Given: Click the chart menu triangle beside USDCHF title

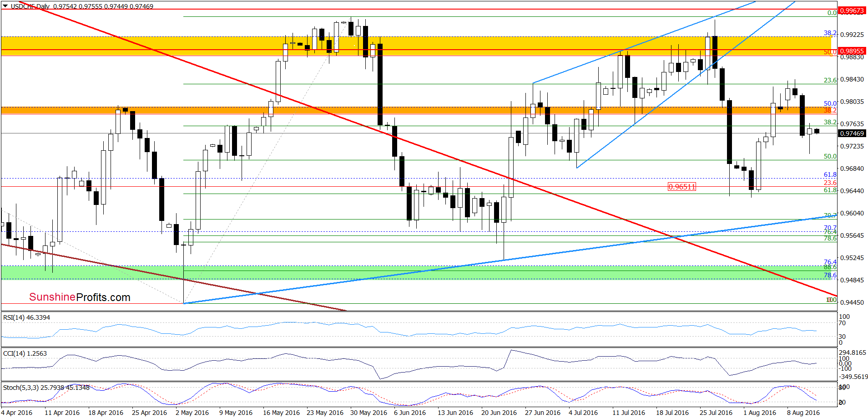Looking at the screenshot, I should (5, 6).
